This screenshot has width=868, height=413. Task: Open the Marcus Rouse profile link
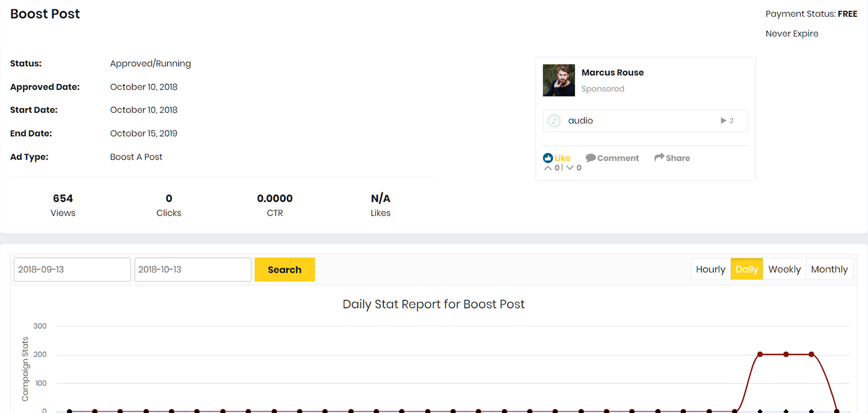(612, 72)
